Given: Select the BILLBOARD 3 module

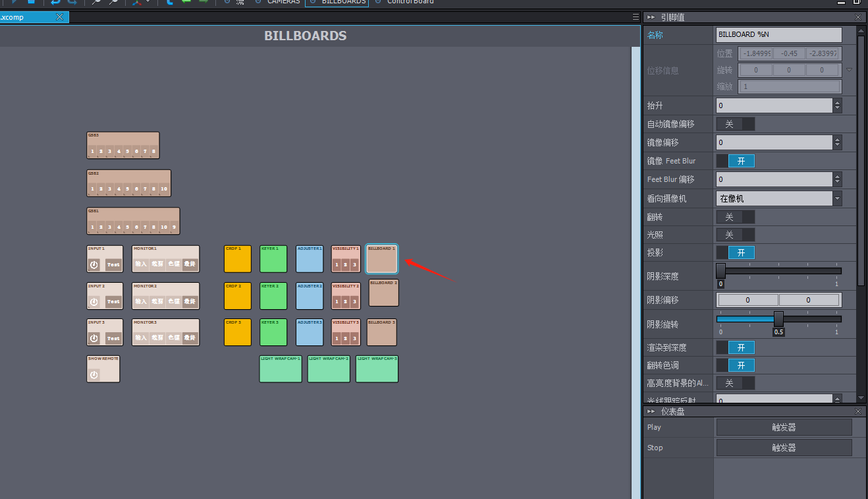Looking at the screenshot, I should pos(382,332).
